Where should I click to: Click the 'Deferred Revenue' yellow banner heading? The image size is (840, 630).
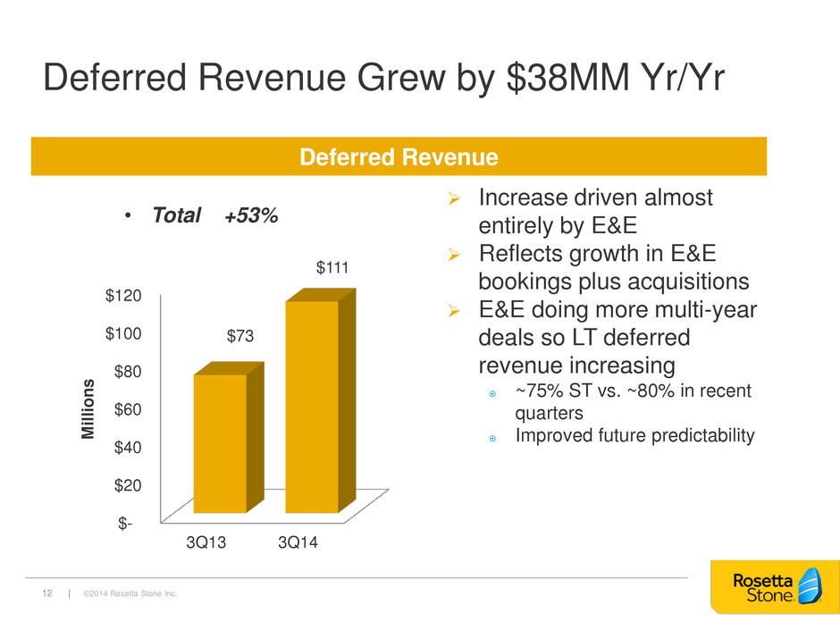399,157
